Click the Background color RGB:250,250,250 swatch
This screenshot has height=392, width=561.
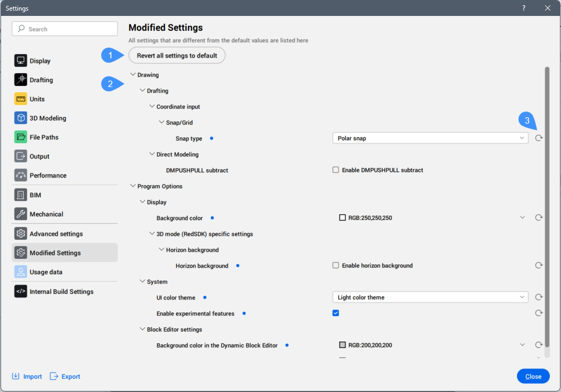pos(342,218)
